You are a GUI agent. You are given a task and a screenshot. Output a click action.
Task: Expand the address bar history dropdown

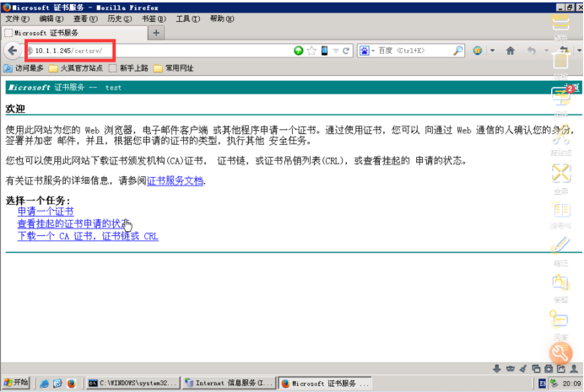[336, 51]
